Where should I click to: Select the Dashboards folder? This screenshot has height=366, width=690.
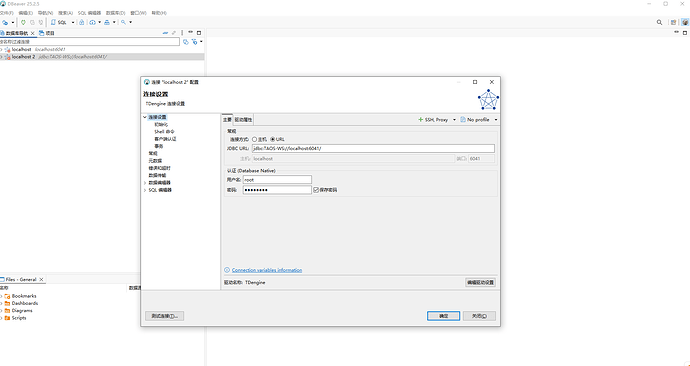[25, 303]
